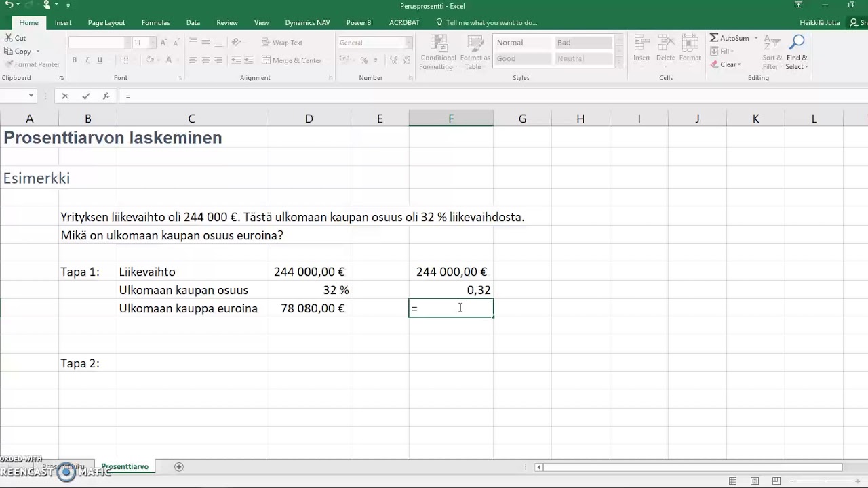Activate the Format Painter brush
This screenshot has width=868, height=488.
coord(32,64)
